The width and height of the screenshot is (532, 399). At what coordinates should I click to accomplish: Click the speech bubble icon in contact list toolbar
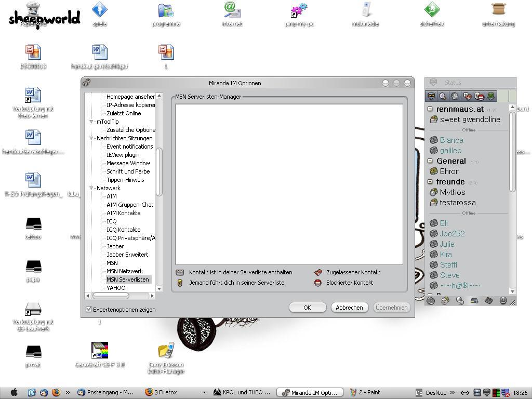[431, 96]
